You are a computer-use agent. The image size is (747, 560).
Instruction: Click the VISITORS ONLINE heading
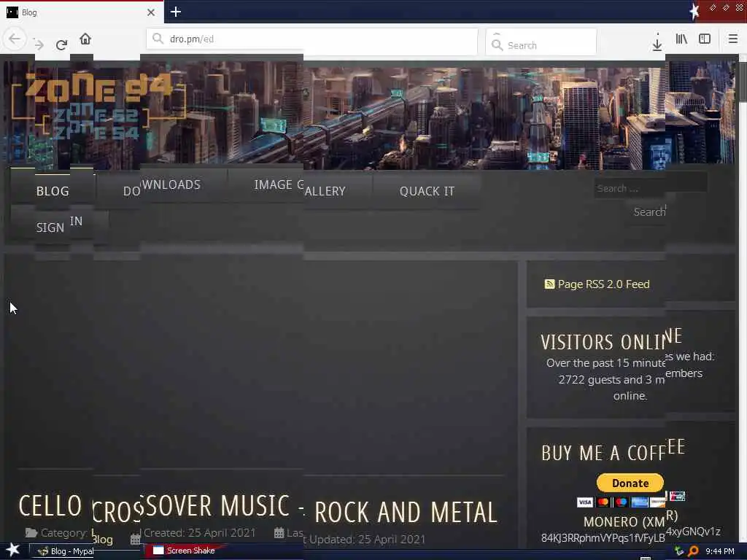click(x=611, y=339)
